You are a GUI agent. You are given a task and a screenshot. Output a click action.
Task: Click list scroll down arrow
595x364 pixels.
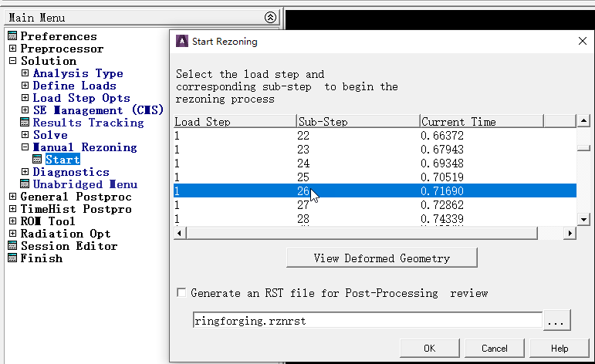[583, 219]
